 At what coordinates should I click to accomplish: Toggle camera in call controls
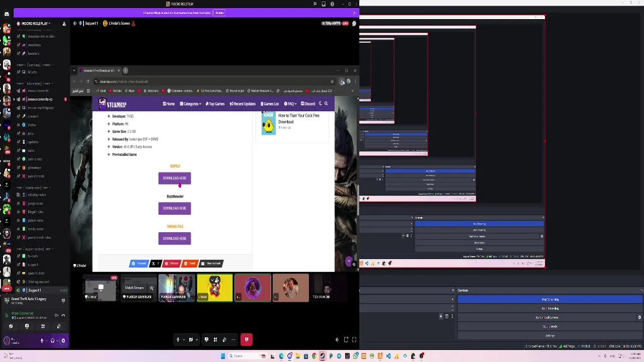[191, 340]
